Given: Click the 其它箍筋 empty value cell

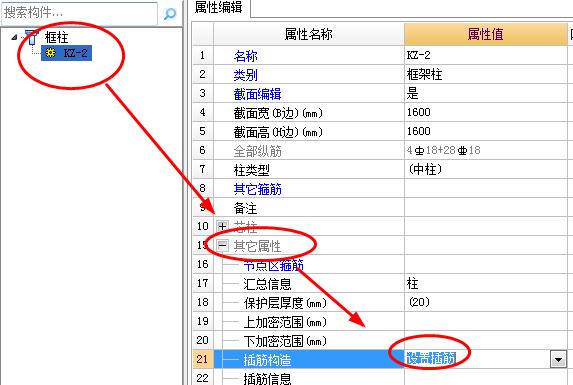Looking at the screenshot, I should (485, 188).
